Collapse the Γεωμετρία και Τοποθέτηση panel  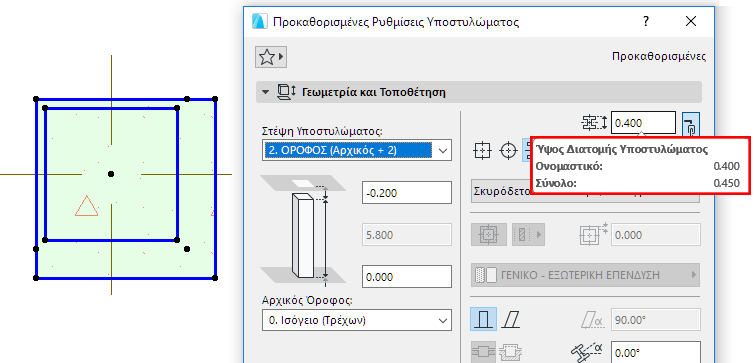tap(265, 92)
